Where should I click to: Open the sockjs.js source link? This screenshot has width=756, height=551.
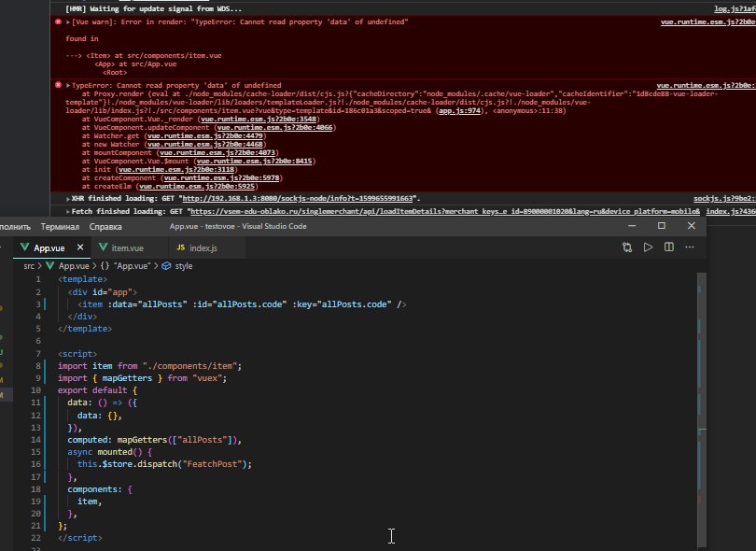pos(724,199)
